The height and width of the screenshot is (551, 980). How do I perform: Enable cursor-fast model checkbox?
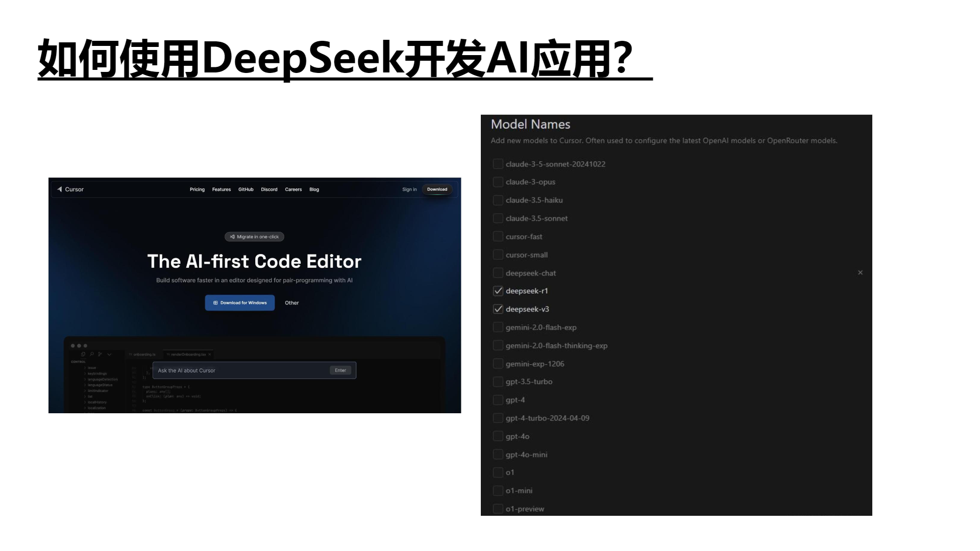click(x=498, y=237)
